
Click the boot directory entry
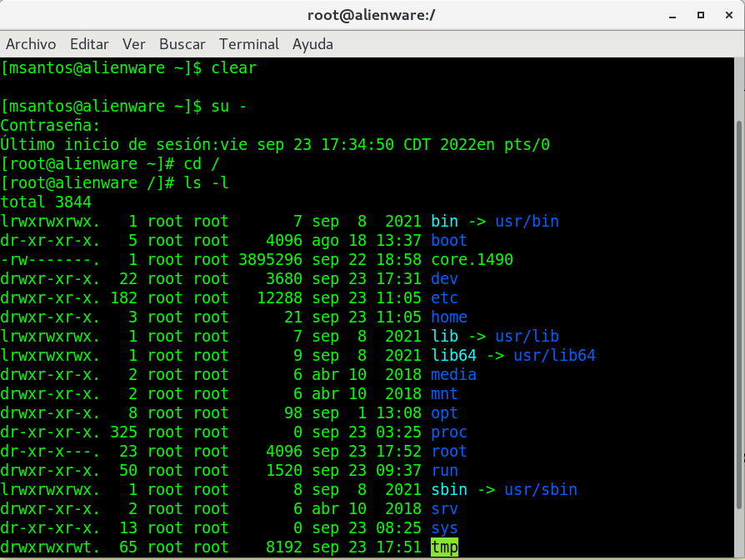click(x=449, y=240)
